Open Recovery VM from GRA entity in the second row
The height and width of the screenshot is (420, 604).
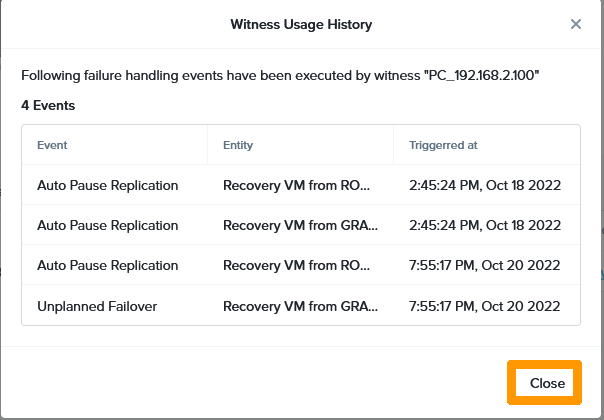pyautogui.click(x=300, y=225)
